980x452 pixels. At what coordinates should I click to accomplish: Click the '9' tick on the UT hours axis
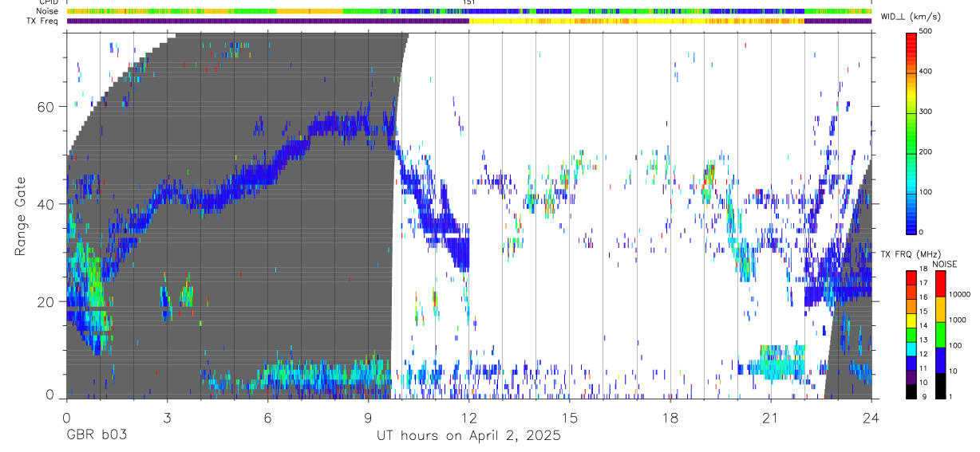coord(368,419)
